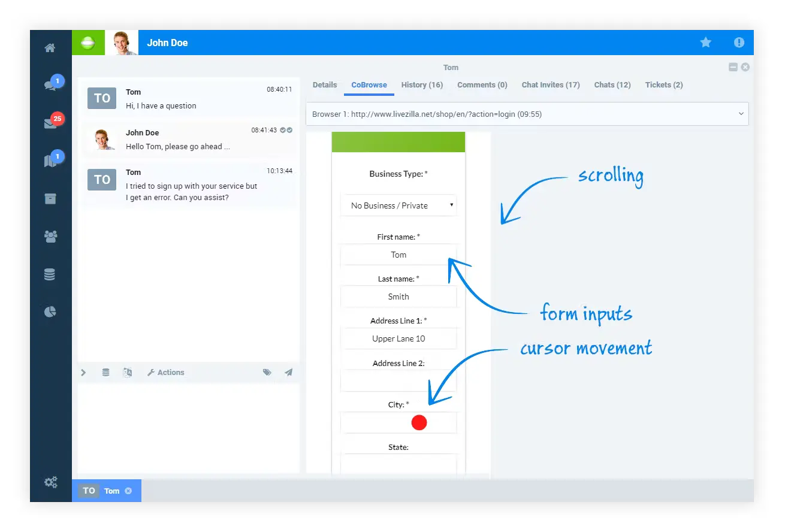Viewport: 785px width, 532px height.
Task: Click the First name field containing Tom
Action: tap(398, 255)
